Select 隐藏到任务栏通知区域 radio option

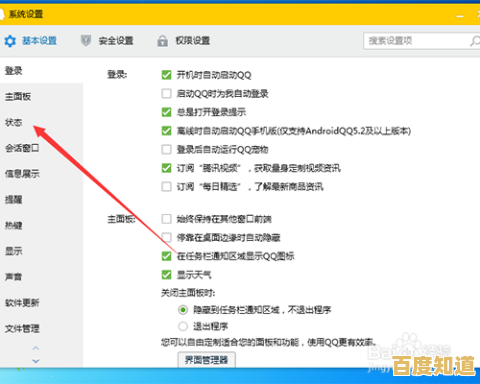click(x=183, y=310)
